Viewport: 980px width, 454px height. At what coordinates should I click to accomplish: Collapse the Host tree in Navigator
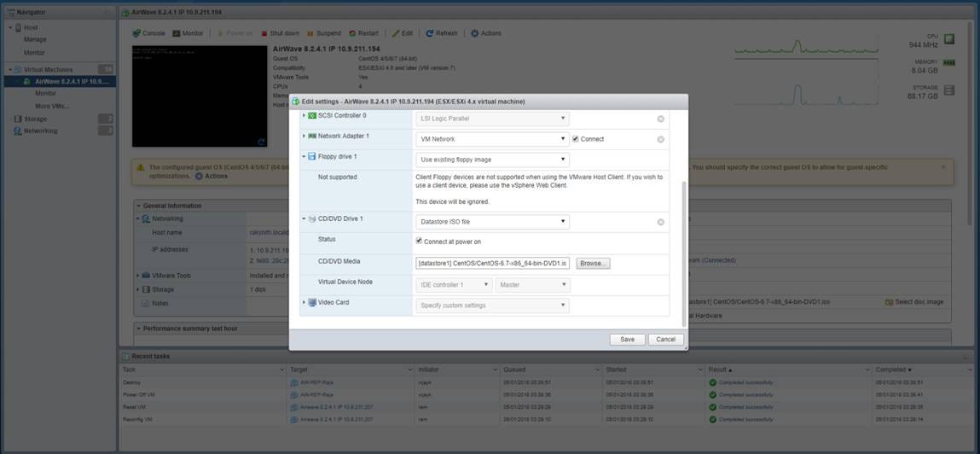tap(10, 27)
